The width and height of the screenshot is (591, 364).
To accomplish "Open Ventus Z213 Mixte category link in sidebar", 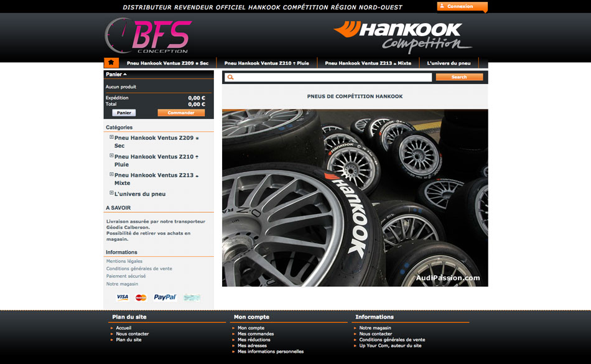I will 156,179.
